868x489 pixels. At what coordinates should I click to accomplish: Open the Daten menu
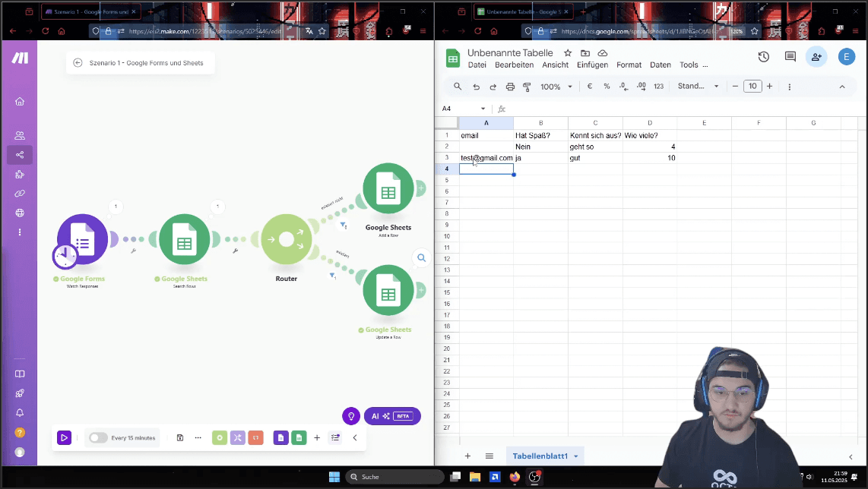tap(661, 65)
